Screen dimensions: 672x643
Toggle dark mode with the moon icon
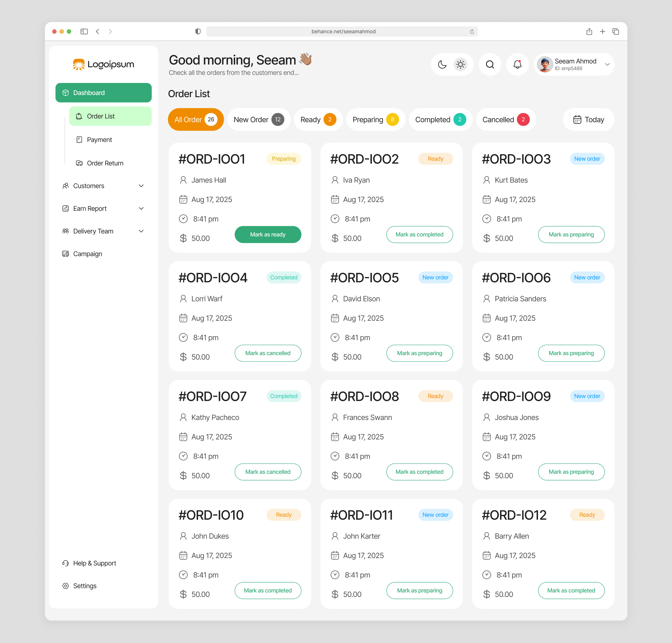coord(442,64)
